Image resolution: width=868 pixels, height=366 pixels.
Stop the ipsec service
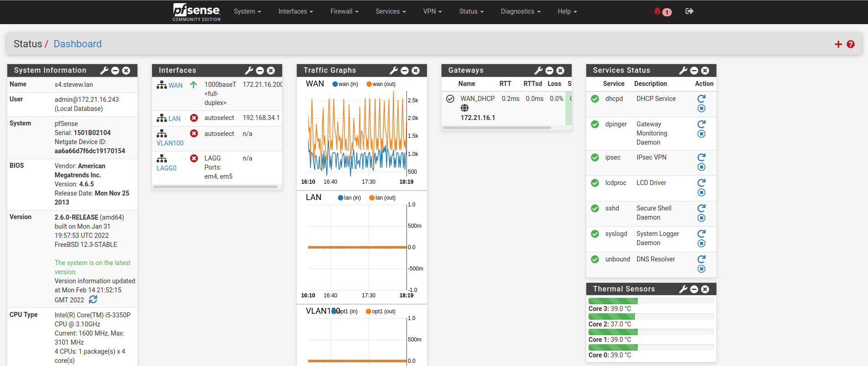click(701, 167)
